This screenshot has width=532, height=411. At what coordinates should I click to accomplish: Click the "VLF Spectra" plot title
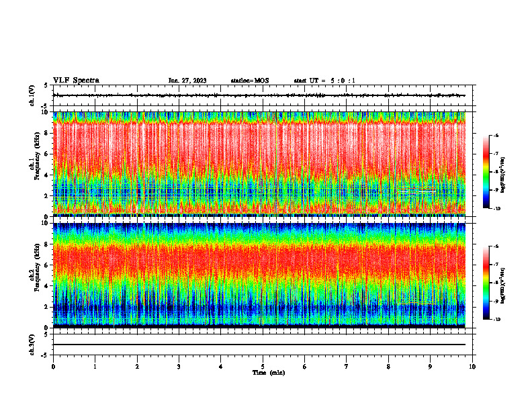[x=76, y=81]
